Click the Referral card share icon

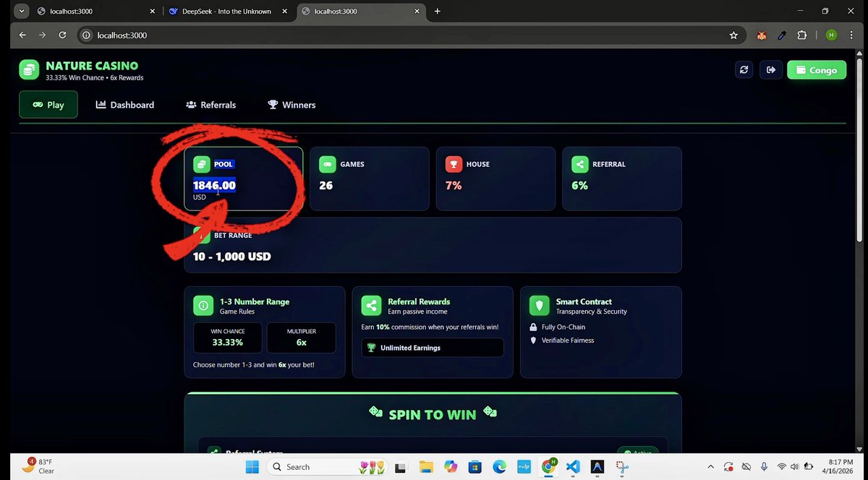[579, 164]
